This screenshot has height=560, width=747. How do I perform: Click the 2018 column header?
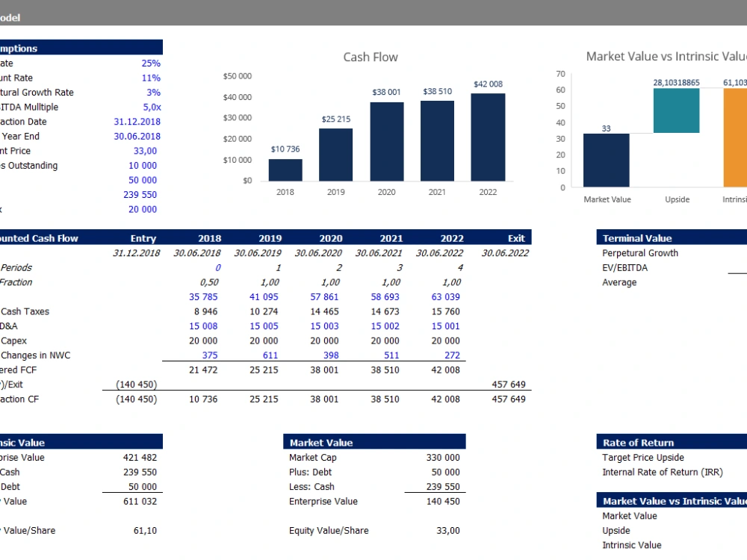tap(210, 239)
